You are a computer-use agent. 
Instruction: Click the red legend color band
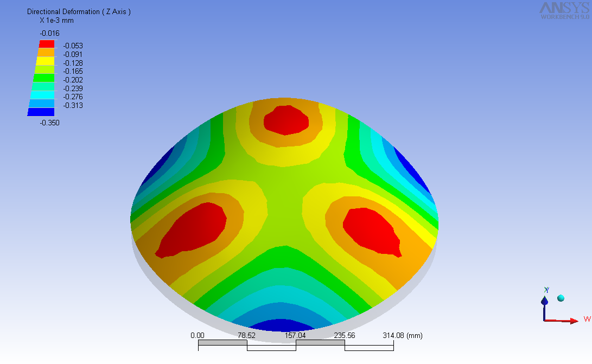(47, 44)
